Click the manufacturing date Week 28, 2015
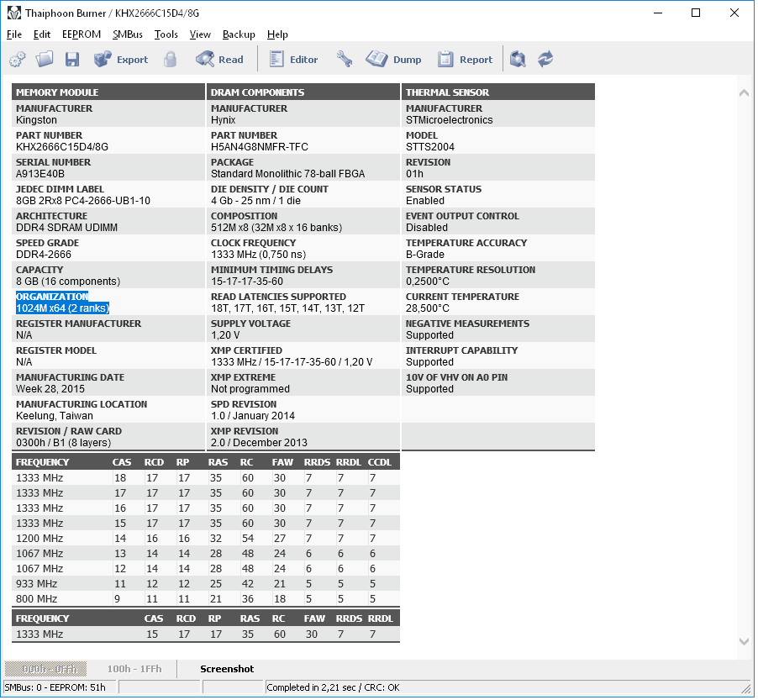758x700 pixels. point(50,389)
